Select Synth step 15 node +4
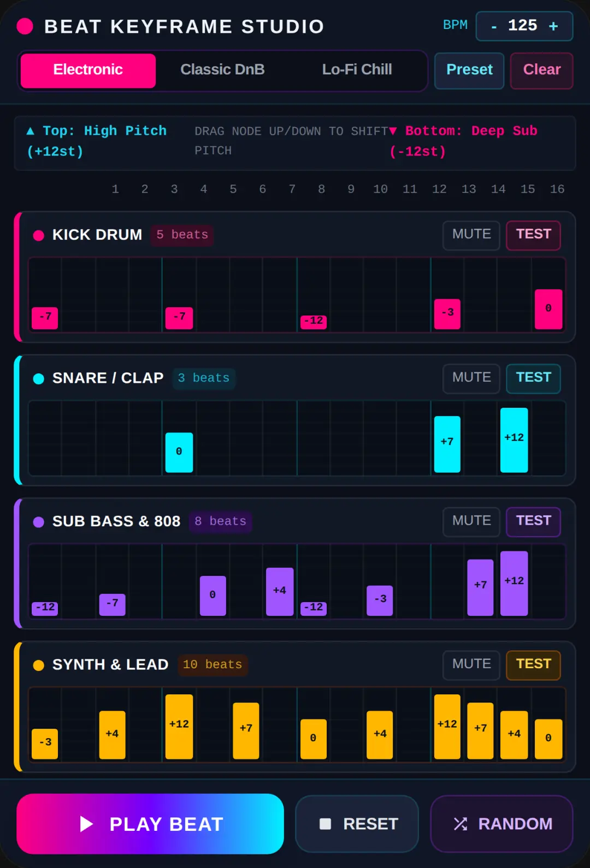 (514, 735)
